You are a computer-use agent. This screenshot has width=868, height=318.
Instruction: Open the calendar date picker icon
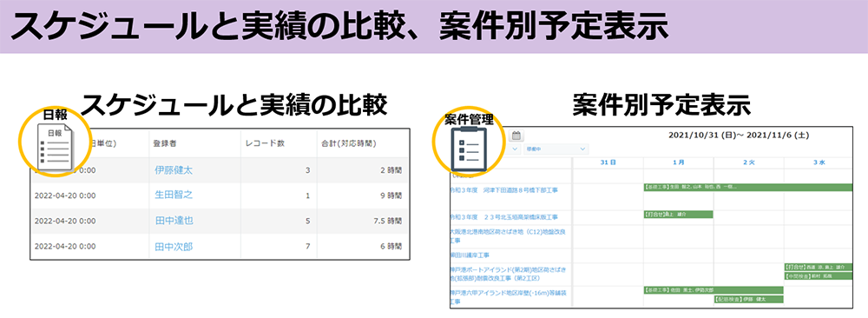click(x=516, y=136)
